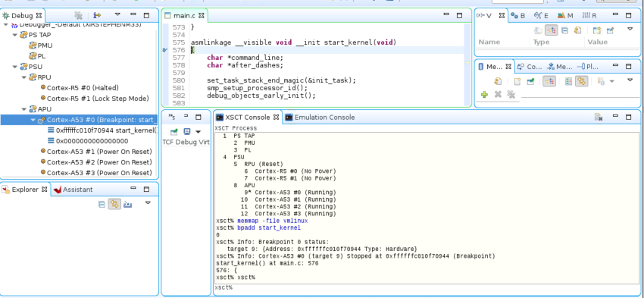Click the Explorer focus/import icon next to link
Viewport: 644px width, 298px height.
[128, 204]
